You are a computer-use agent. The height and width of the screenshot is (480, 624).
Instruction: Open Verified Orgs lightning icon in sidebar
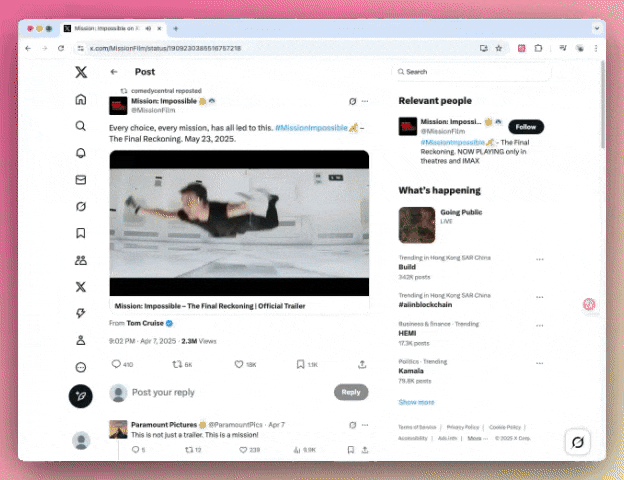coord(81,313)
